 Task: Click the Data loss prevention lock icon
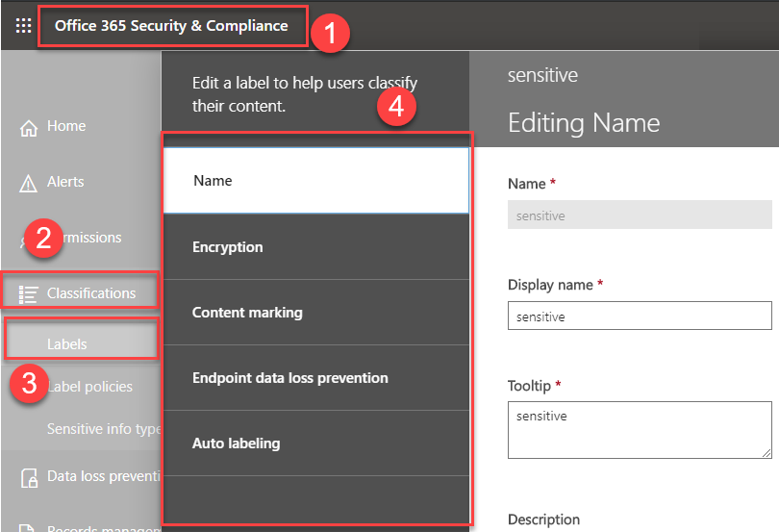[x=29, y=476]
